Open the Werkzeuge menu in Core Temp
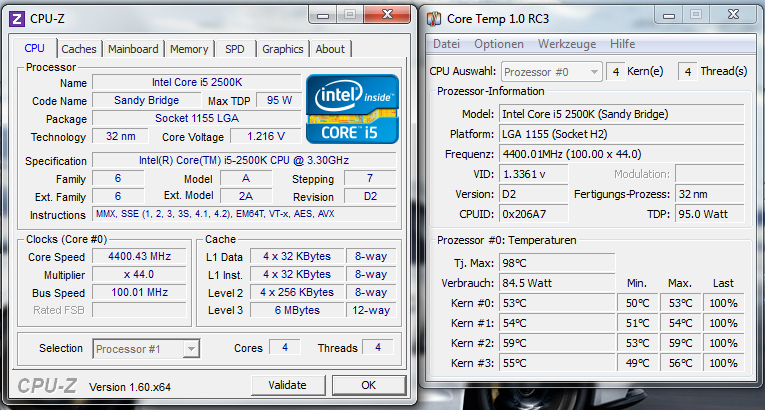This screenshot has height=410, width=765. [x=567, y=44]
